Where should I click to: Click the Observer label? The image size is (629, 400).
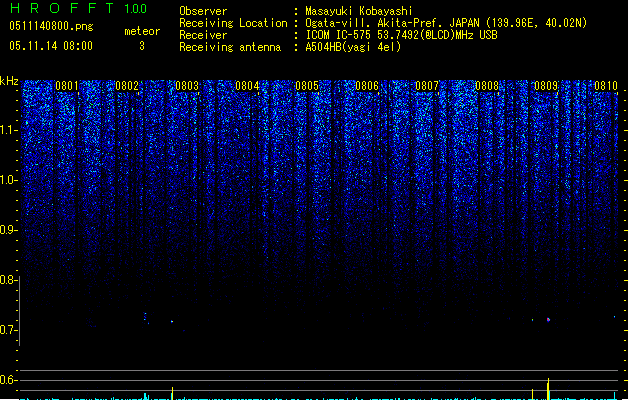point(203,11)
